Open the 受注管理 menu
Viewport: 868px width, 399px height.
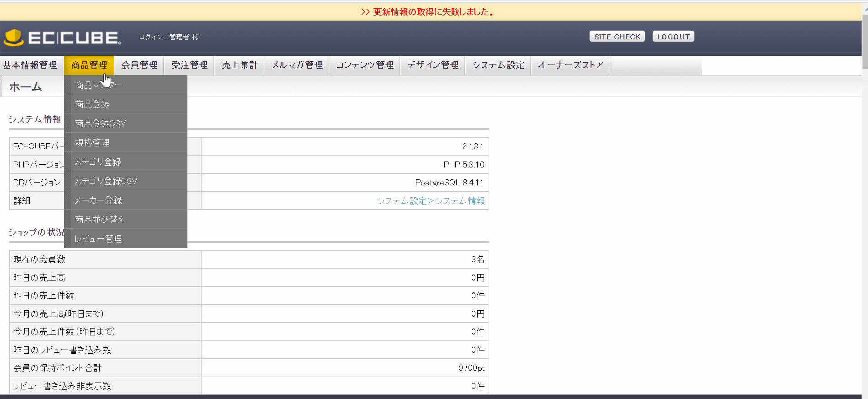(x=189, y=65)
